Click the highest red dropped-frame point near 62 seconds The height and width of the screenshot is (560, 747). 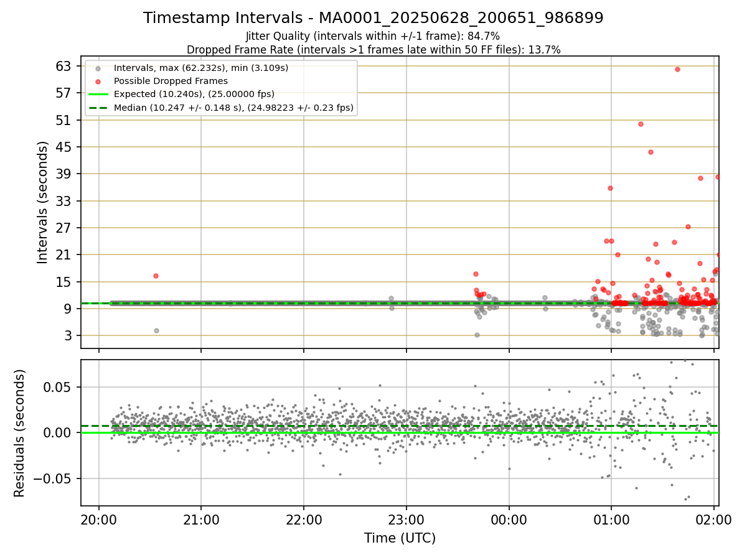677,69
